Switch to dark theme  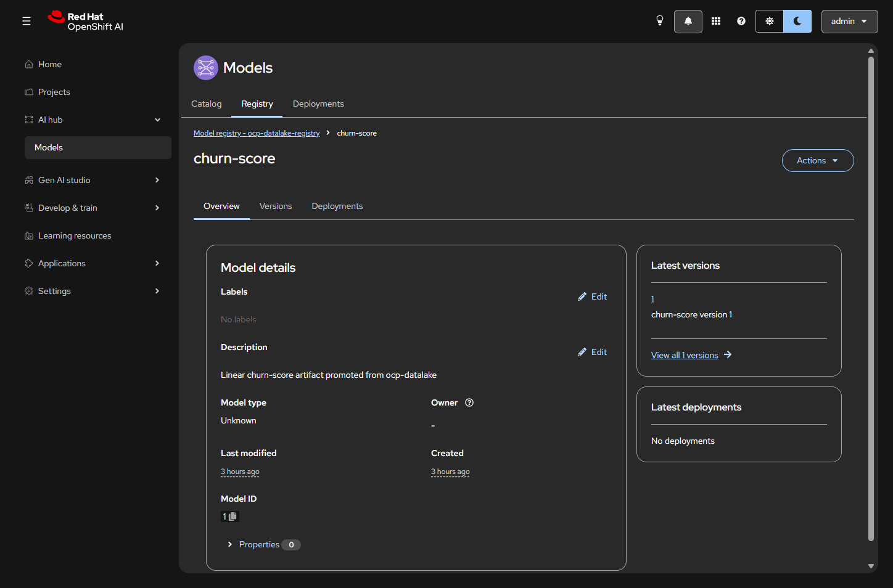(797, 21)
